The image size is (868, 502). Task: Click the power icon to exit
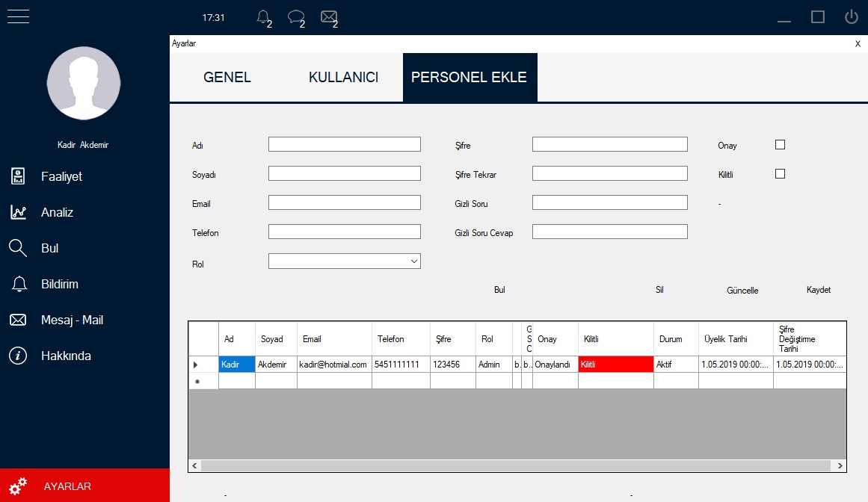[x=851, y=16]
